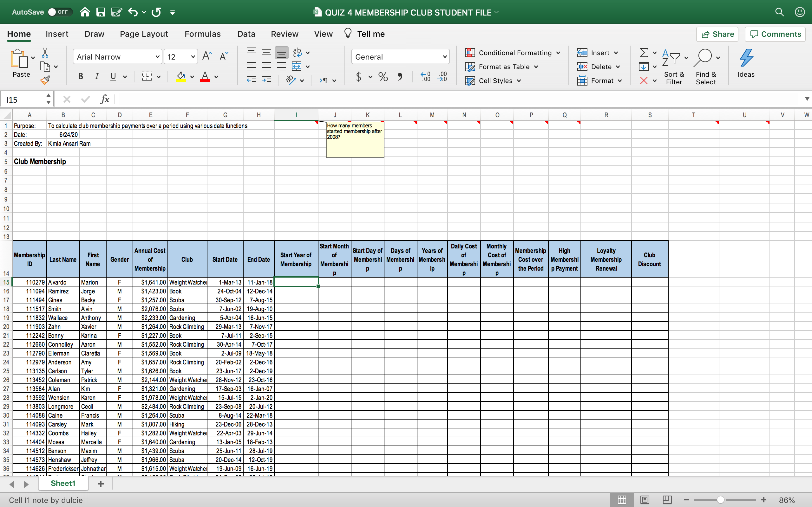
Task: Click the Ideas lightning icon
Action: click(746, 59)
